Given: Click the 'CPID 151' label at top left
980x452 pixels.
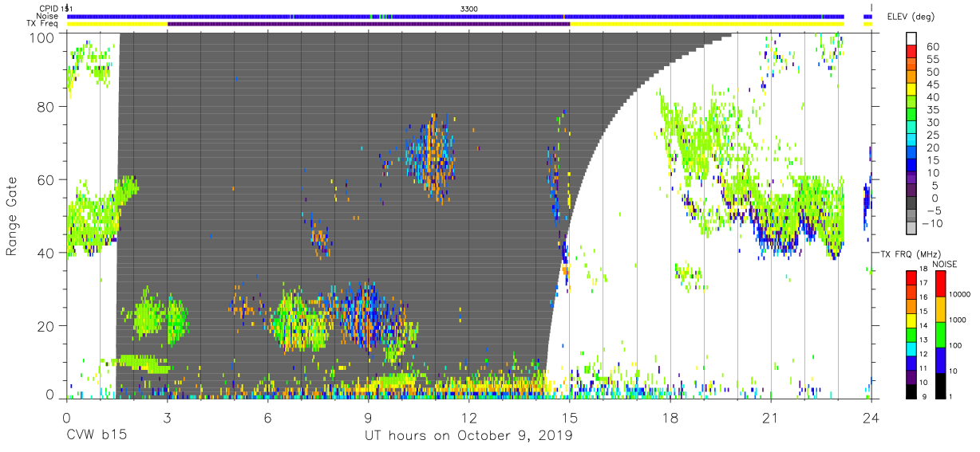Looking at the screenshot, I should click(56, 8).
